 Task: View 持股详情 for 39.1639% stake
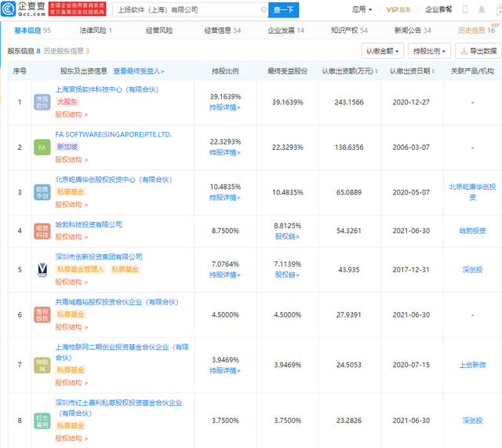[225, 107]
